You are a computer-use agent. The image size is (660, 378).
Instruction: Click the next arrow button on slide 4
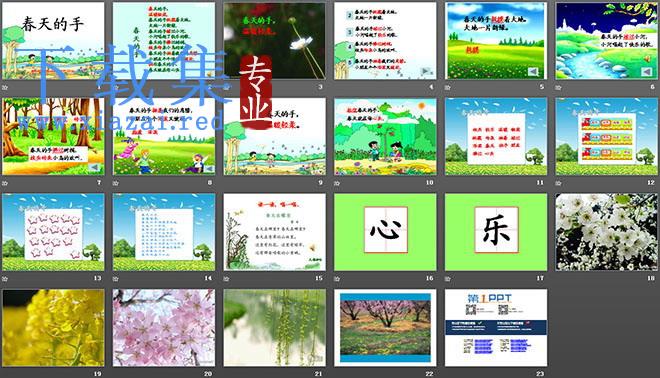[x=426, y=72]
